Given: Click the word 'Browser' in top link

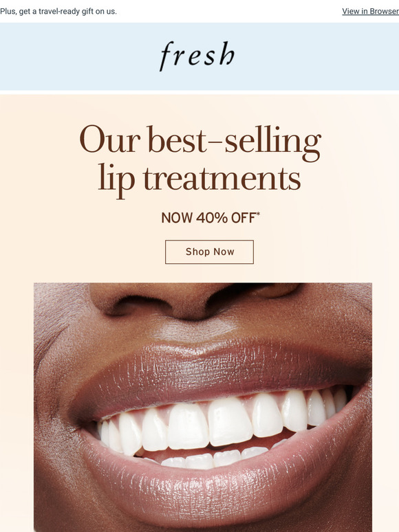Looking at the screenshot, I should pos(385,11).
